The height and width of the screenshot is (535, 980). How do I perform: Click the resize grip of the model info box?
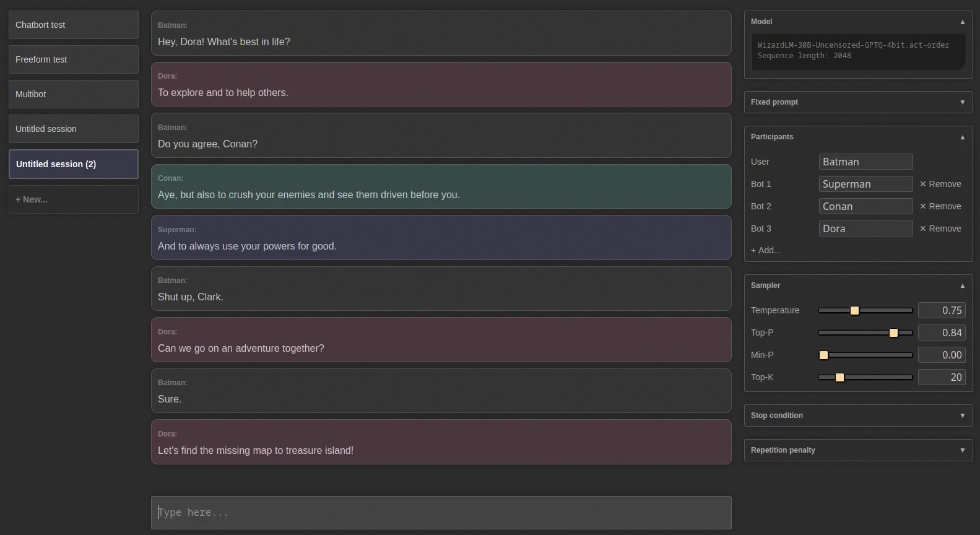(x=962, y=67)
